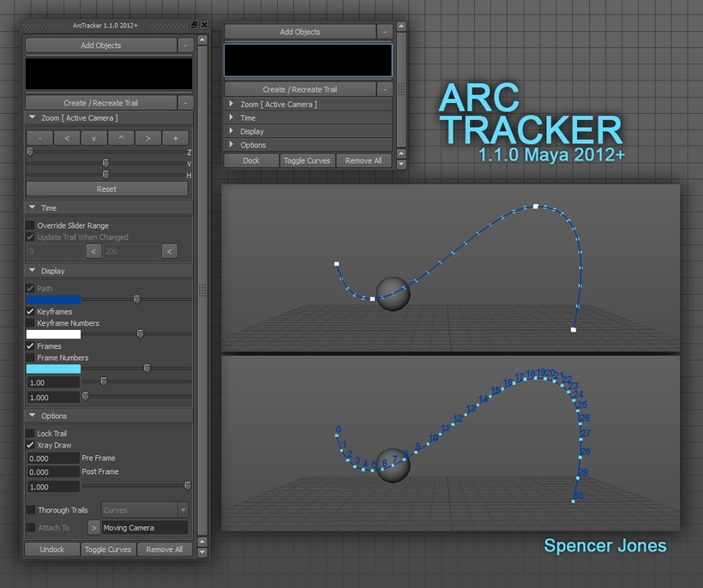Pan camera up with the ^ arrow icon
Image resolution: width=703 pixels, height=588 pixels.
coord(120,138)
